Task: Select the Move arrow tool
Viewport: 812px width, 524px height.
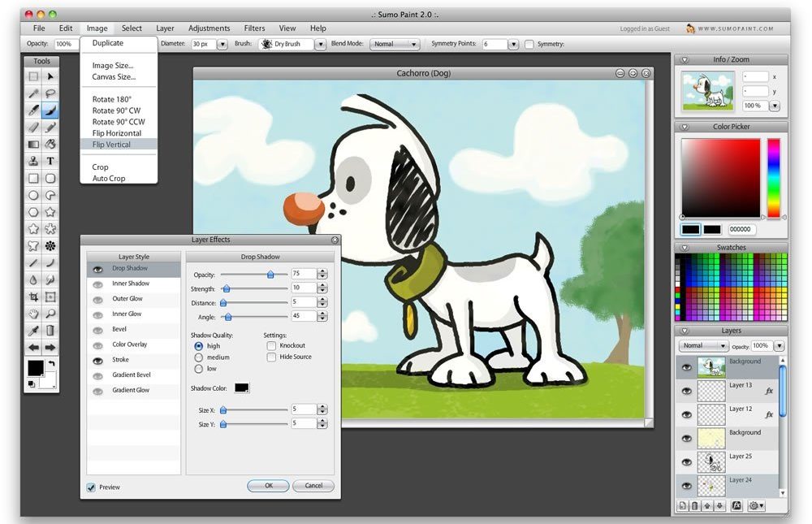Action: coord(50,76)
